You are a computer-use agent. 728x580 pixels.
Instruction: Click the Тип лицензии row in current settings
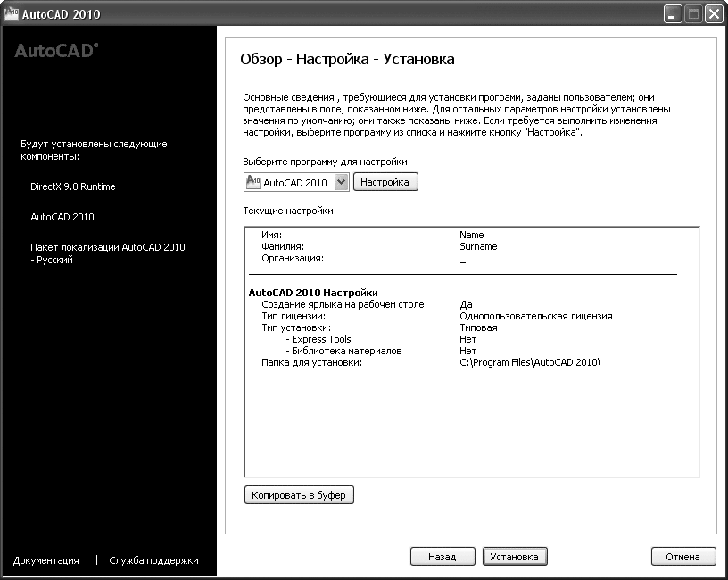pos(293,316)
